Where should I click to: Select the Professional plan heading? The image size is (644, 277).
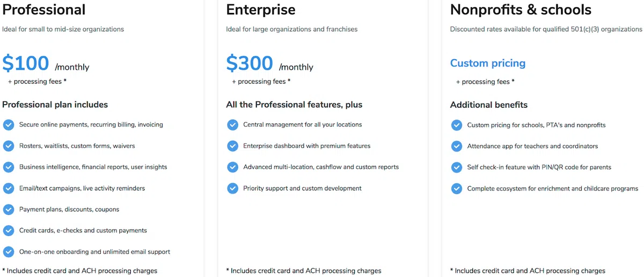pos(43,10)
